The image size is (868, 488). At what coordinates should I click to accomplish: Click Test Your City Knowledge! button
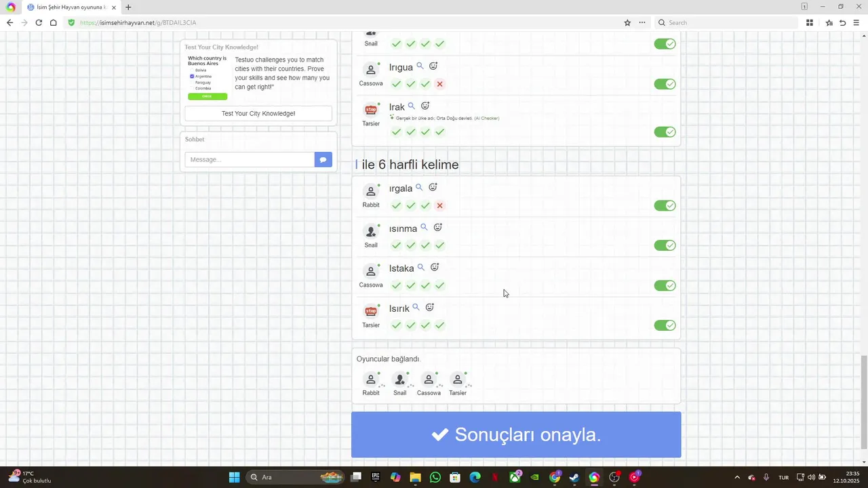258,113
